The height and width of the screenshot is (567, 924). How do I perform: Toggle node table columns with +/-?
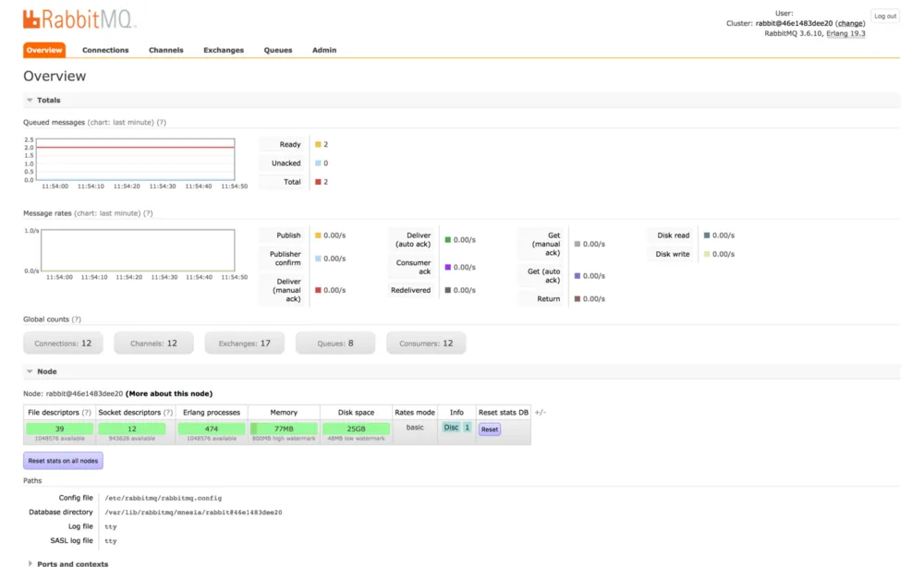[540, 412]
